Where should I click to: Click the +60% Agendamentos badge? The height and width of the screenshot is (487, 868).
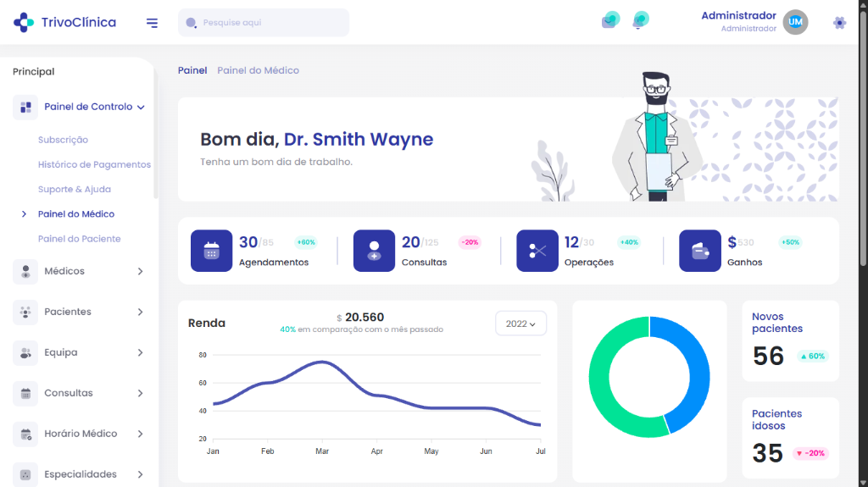pos(306,242)
